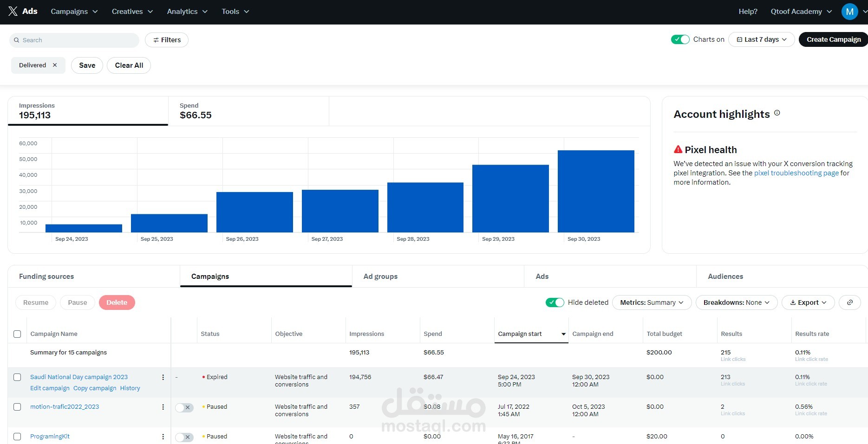Turn off the Charts on toggle
Image resolution: width=868 pixels, height=444 pixels.
coord(680,39)
